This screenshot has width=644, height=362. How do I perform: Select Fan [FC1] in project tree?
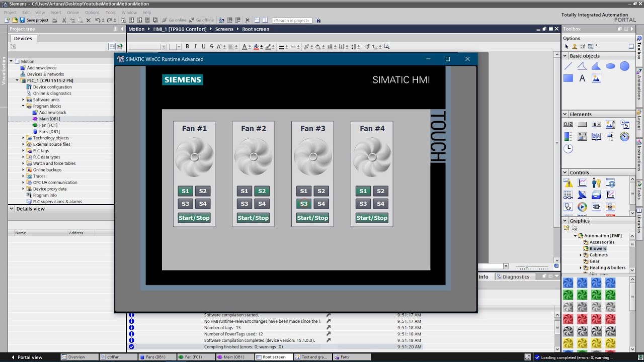click(x=48, y=125)
